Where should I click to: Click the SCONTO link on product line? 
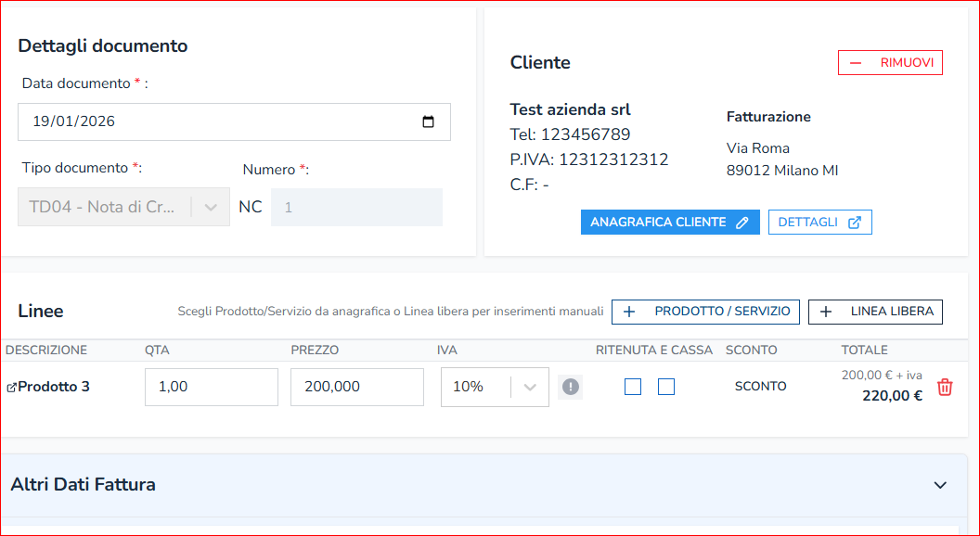click(760, 387)
